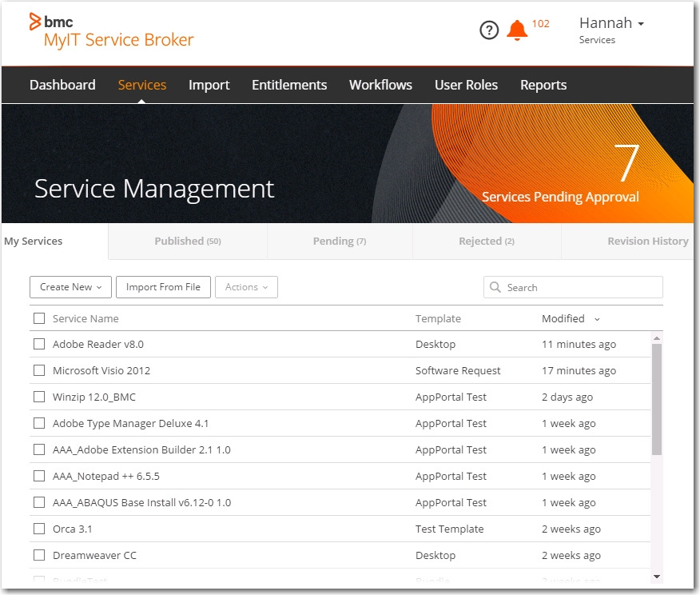Viewport: 700px width, 595px height.
Task: Sort by the Modified column arrow
Action: [x=597, y=320]
